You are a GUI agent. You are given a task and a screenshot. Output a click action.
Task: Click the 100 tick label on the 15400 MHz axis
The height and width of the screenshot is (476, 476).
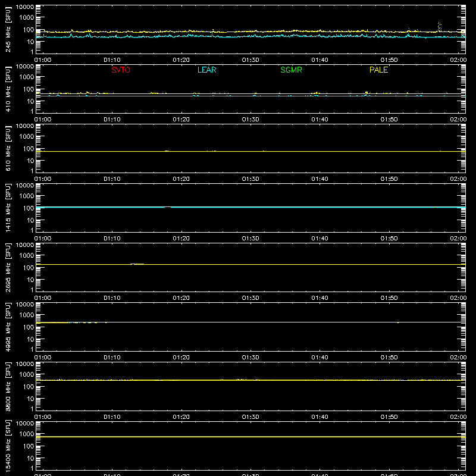29,446
